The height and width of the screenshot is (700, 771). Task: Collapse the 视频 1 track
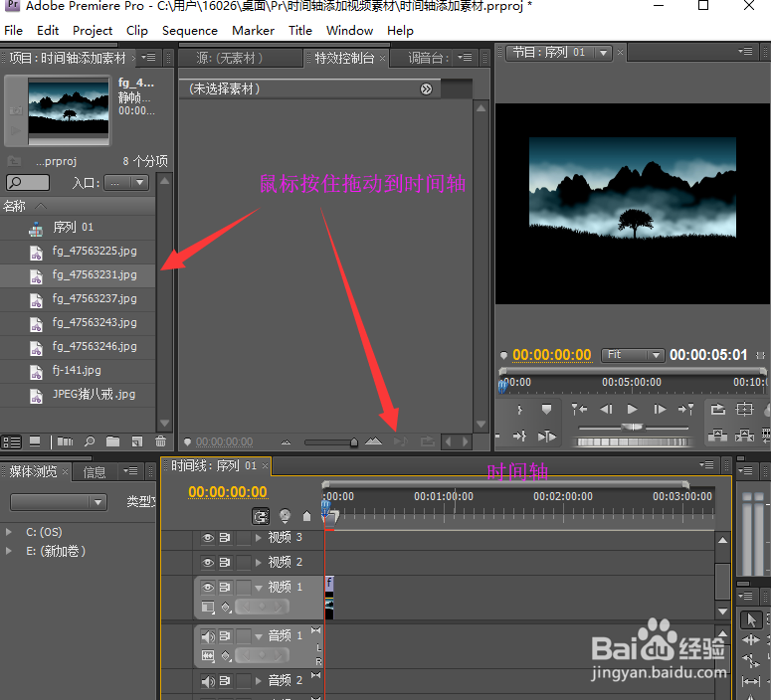[x=259, y=588]
